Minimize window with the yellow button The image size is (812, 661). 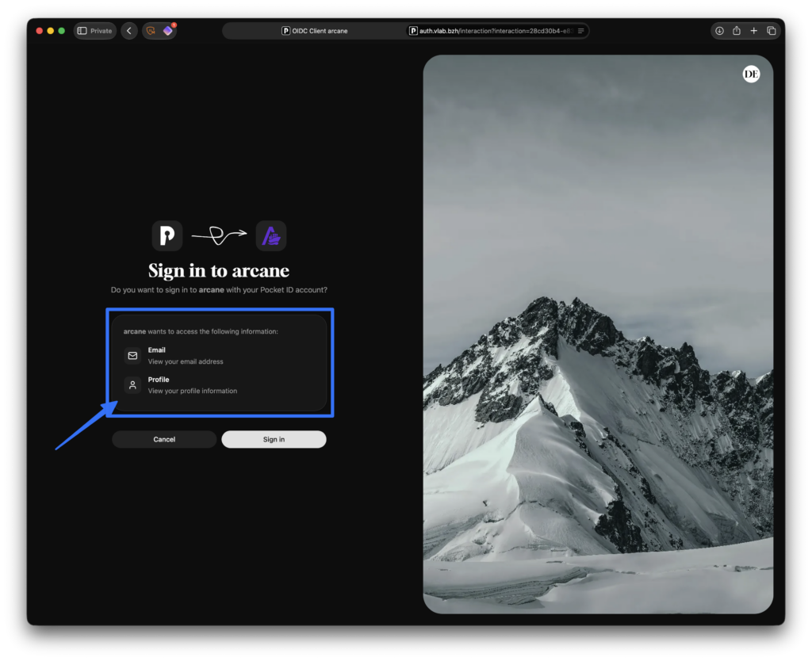[50, 31]
